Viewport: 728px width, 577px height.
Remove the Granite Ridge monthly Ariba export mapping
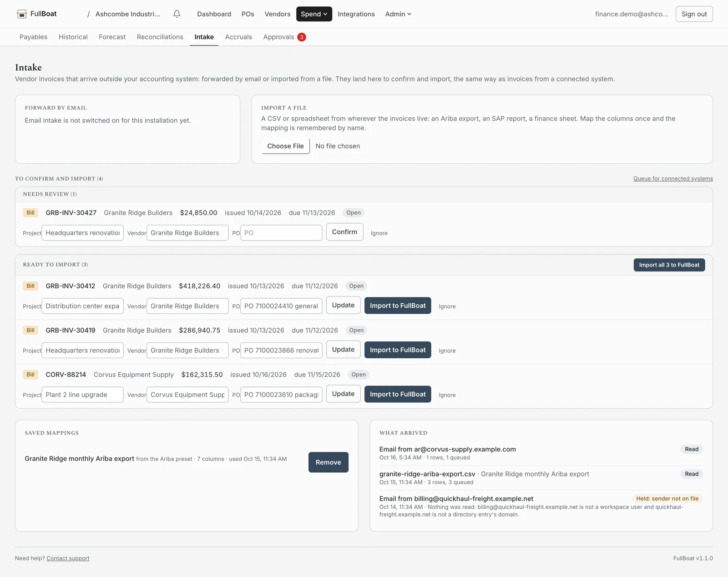point(328,462)
